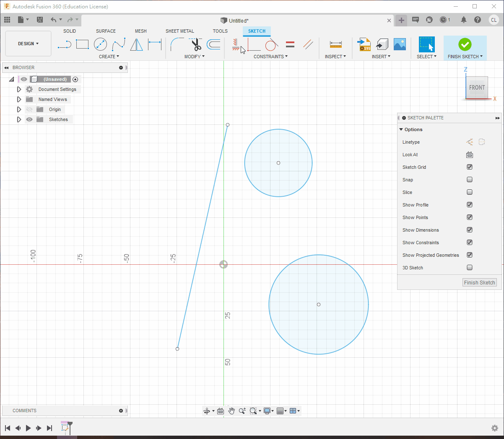This screenshot has height=439, width=504.
Task: Choose the Center Diameter Circle tool
Action: (100, 44)
